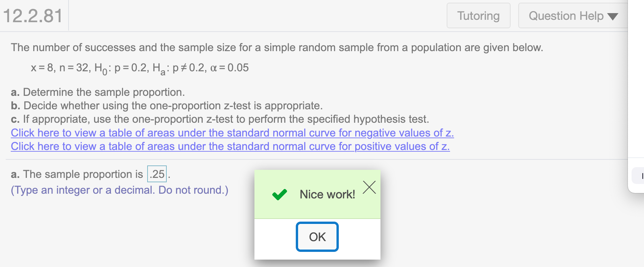Open the negative z values table link
This screenshot has width=644, height=267.
coord(232,133)
